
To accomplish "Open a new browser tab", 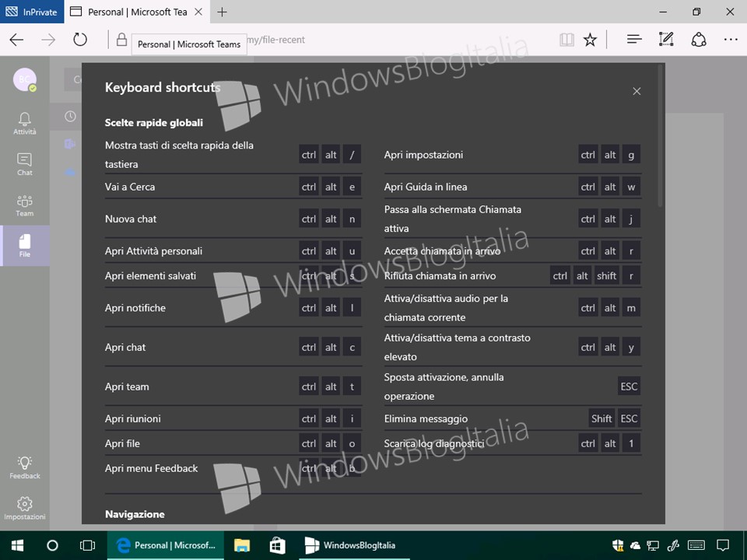I will tap(222, 12).
